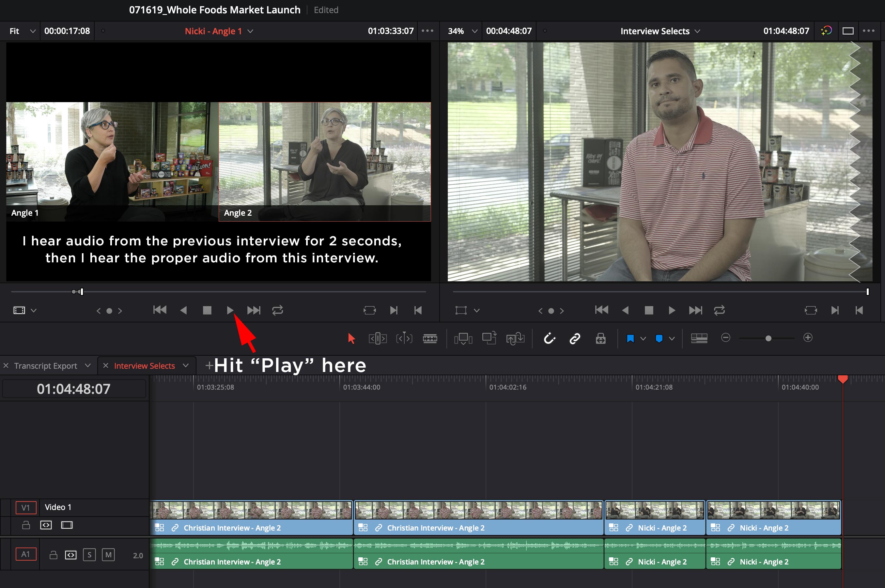Toggle Video 1 auto track selector
This screenshot has height=588, width=885.
click(46, 525)
